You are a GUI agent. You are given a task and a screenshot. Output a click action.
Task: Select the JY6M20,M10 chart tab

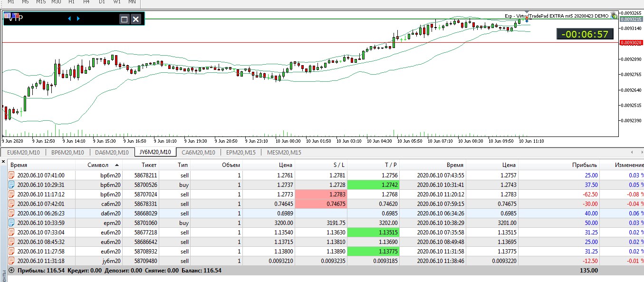point(155,152)
